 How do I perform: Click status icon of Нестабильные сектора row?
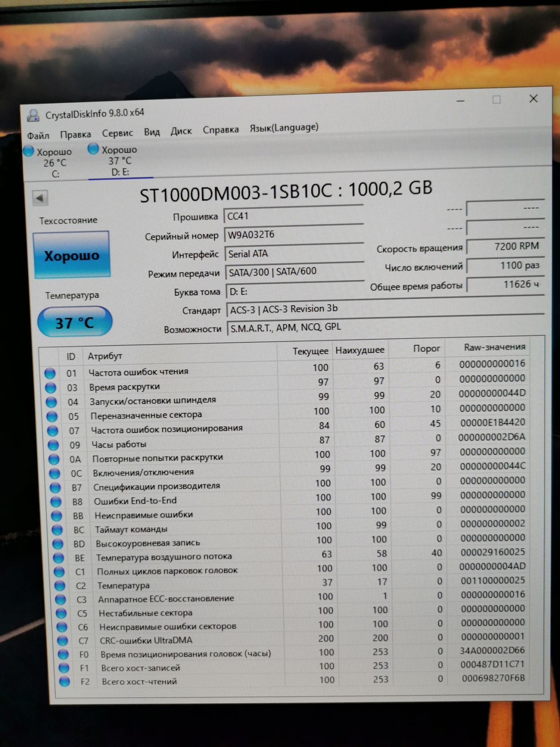click(x=61, y=614)
